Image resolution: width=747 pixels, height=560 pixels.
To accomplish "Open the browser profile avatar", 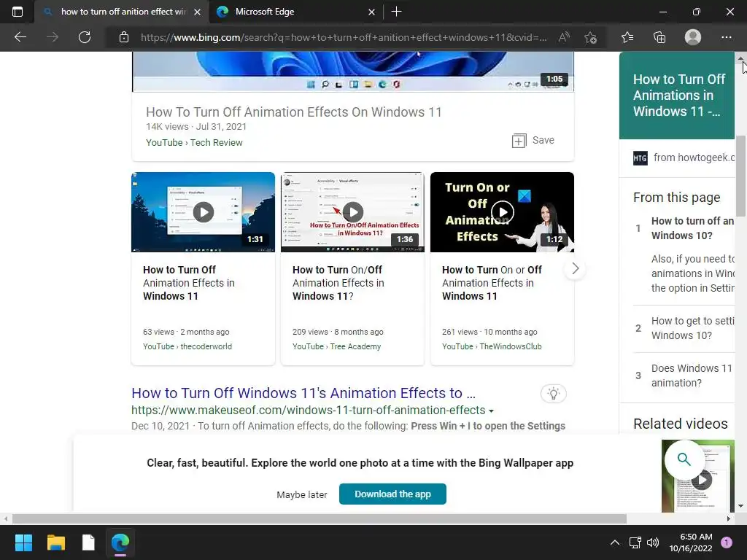I will pyautogui.click(x=693, y=37).
